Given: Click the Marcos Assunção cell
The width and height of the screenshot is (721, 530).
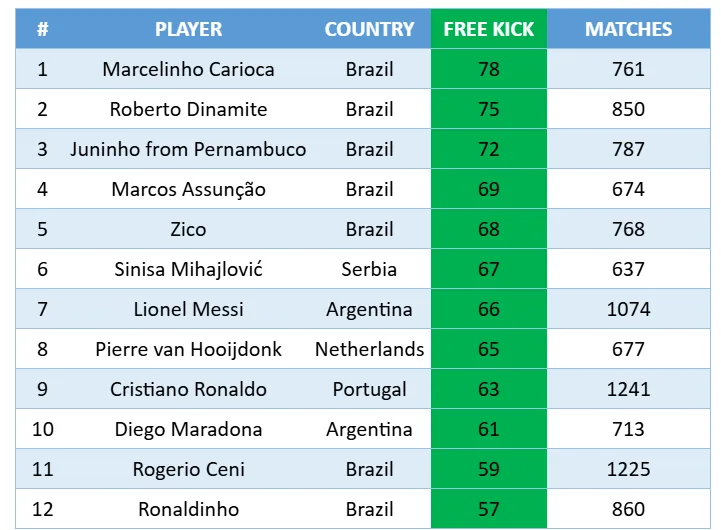Looking at the screenshot, I should coord(188,189).
